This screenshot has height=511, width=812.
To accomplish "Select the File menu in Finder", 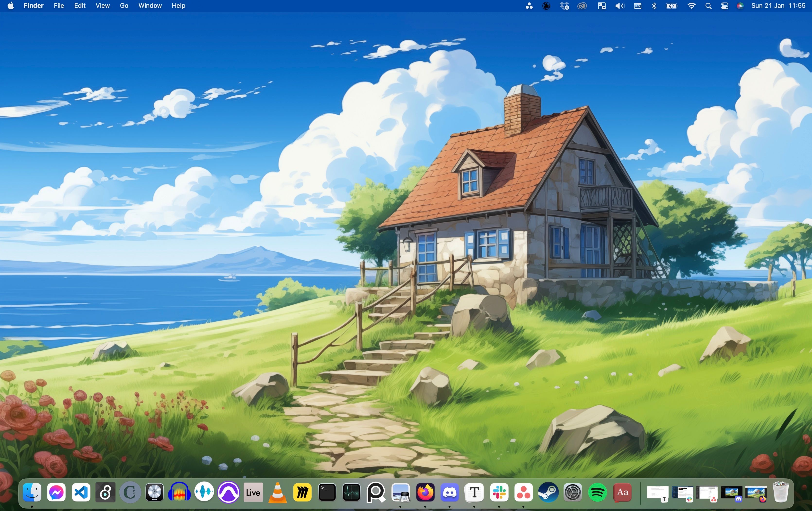I will pyautogui.click(x=59, y=5).
